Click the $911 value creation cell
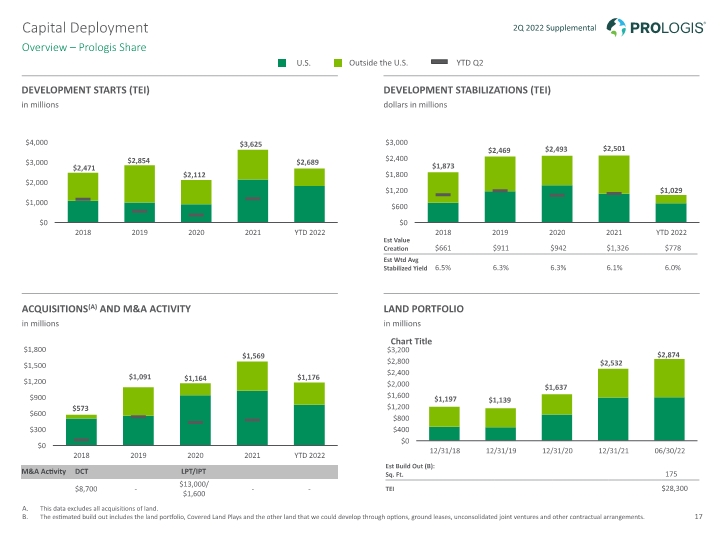Viewport: 720px width, 540px height. point(501,248)
